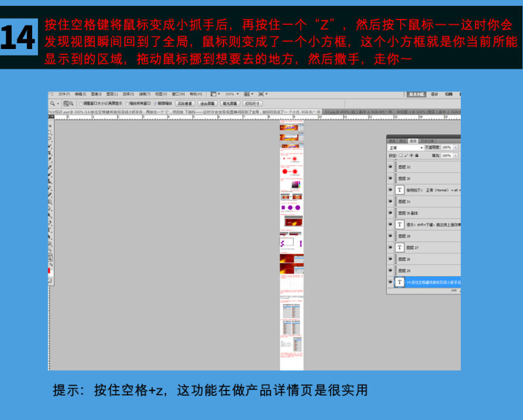Select the Brush tool
The image size is (523, 420).
(x=50, y=174)
